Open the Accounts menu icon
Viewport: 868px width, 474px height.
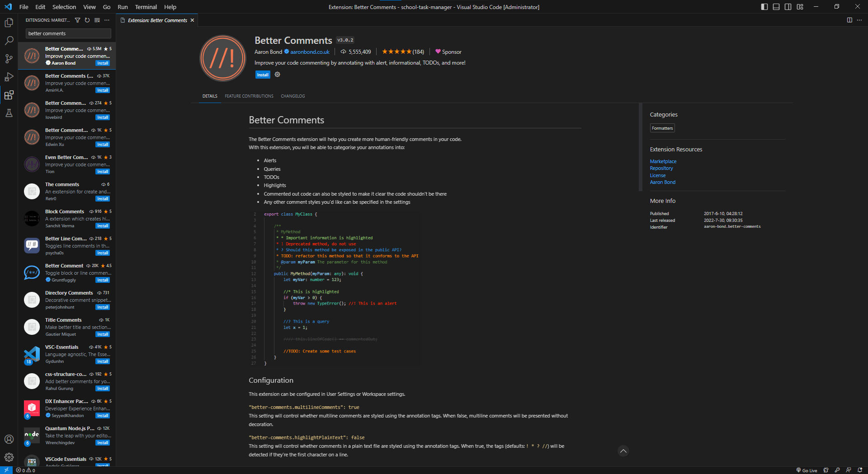point(9,439)
